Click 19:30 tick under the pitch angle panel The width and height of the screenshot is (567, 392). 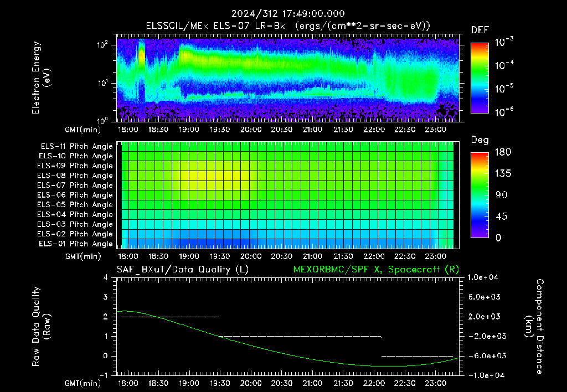point(220,256)
